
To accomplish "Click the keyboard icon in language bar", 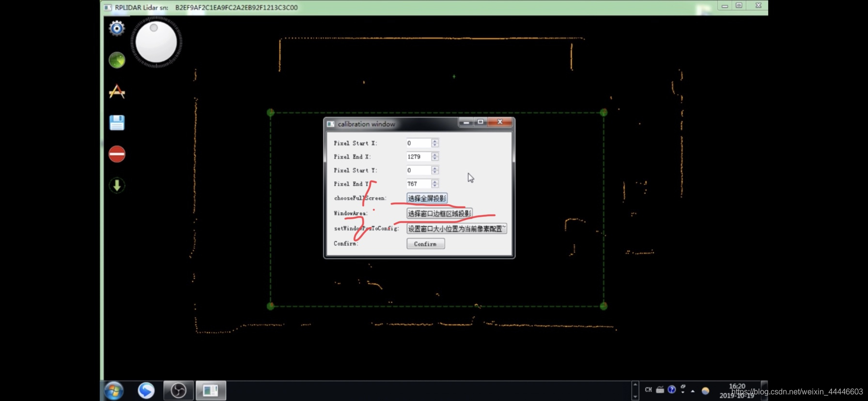I will 660,389.
